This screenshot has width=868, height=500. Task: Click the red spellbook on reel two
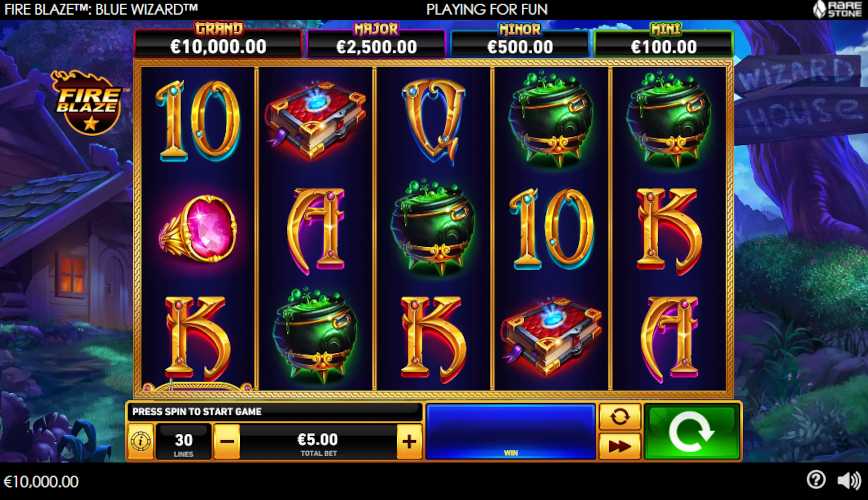click(316, 120)
